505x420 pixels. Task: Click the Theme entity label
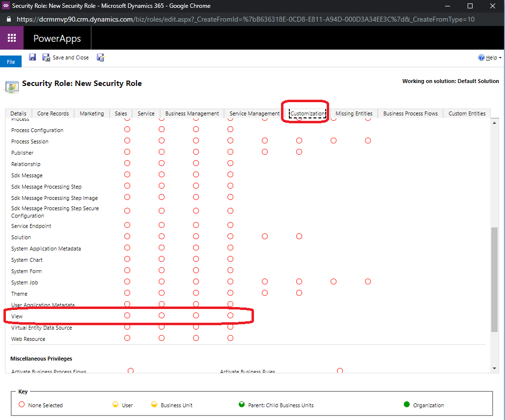pos(19,294)
